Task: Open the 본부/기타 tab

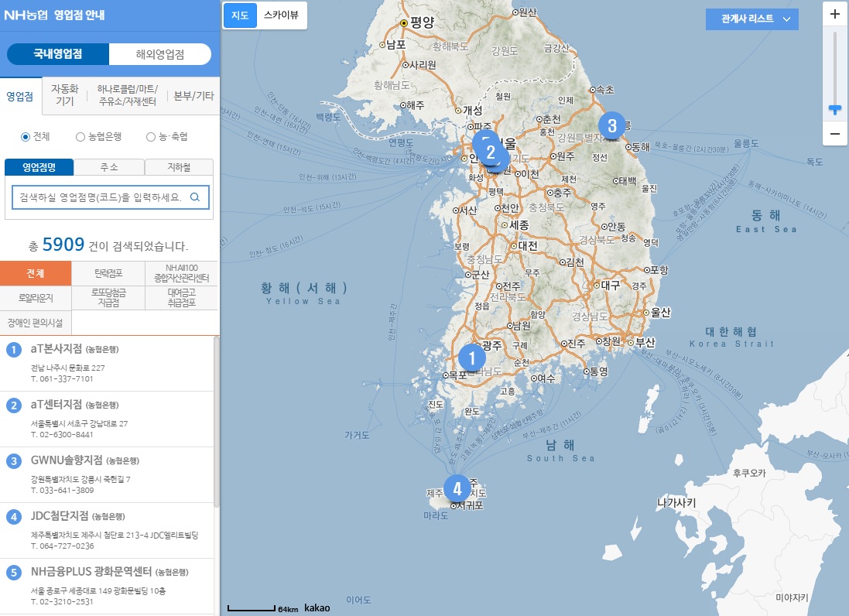Action: (193, 96)
